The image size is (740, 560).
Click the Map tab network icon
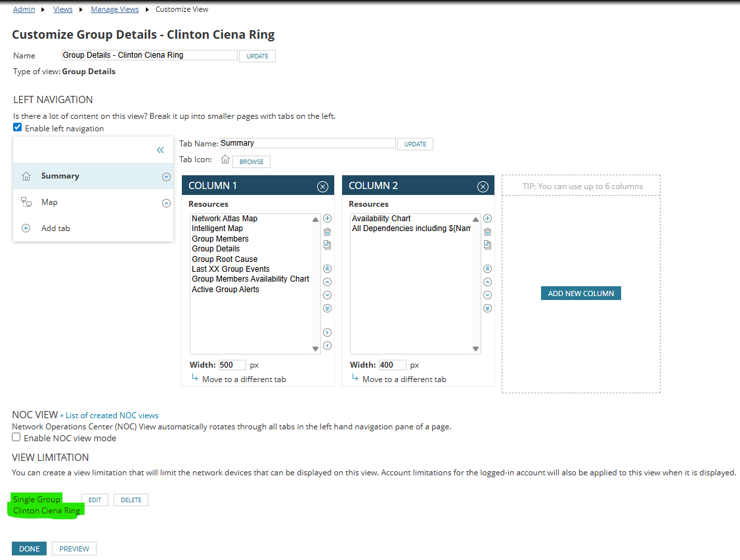(x=26, y=202)
